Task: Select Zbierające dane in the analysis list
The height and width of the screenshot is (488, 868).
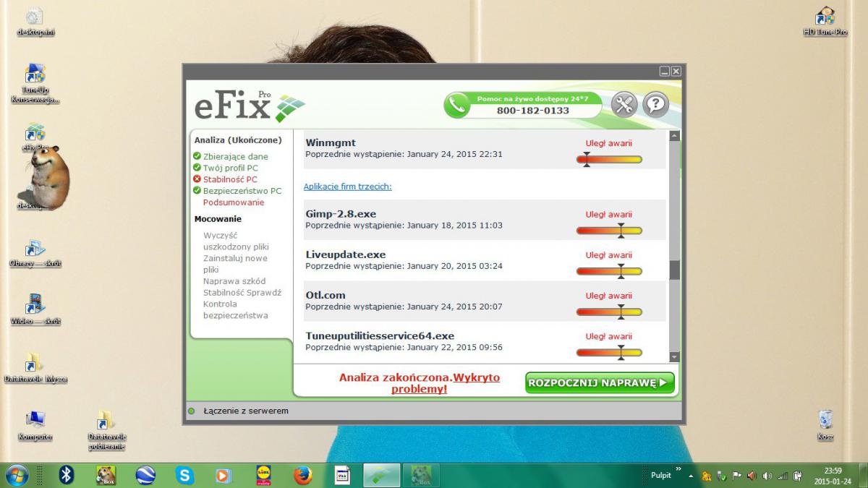Action: click(235, 156)
